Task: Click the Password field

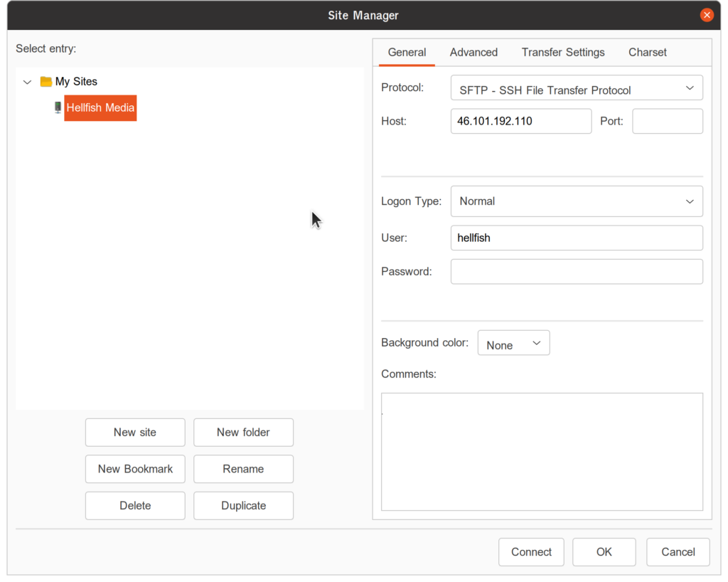Action: [576, 271]
